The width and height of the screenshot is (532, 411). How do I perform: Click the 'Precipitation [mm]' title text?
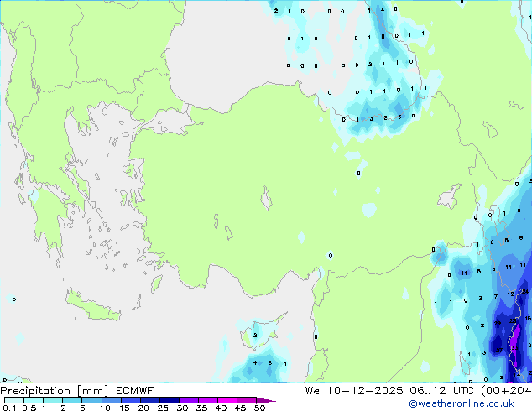pyautogui.click(x=55, y=391)
